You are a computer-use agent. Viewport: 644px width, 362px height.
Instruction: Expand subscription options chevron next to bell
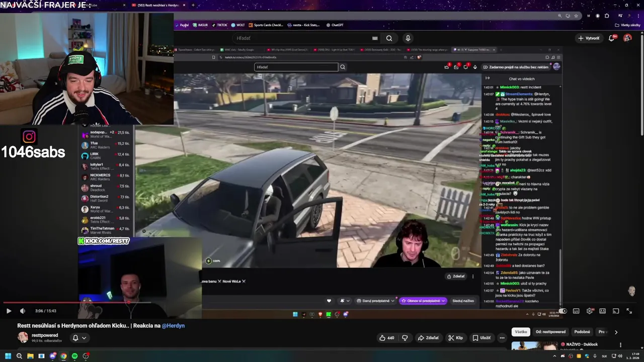pyautogui.click(x=84, y=338)
